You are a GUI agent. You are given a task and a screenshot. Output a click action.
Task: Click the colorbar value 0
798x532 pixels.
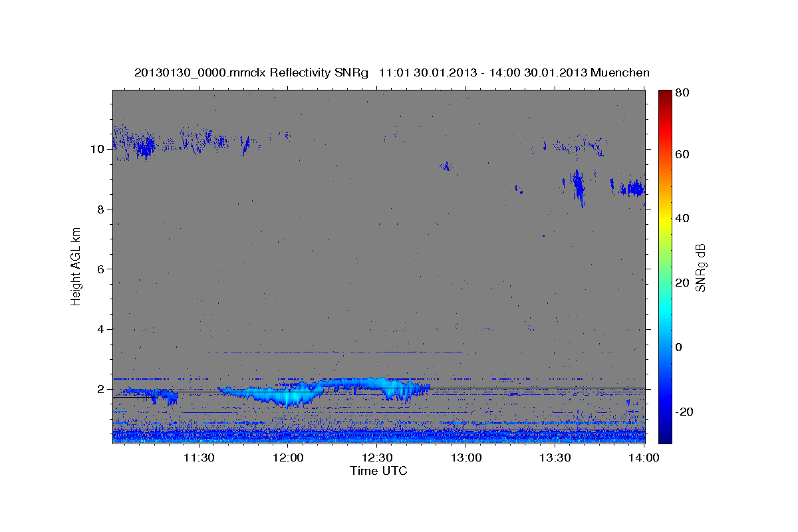pos(679,347)
